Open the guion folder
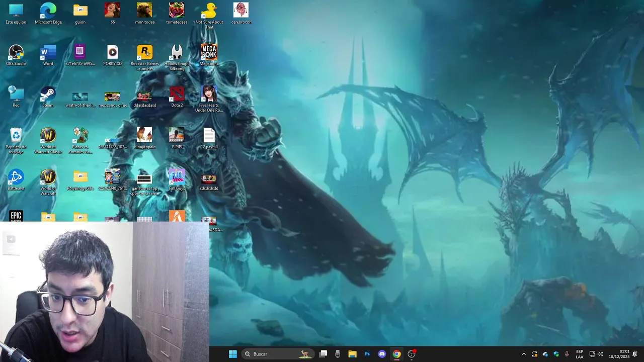 80,14
